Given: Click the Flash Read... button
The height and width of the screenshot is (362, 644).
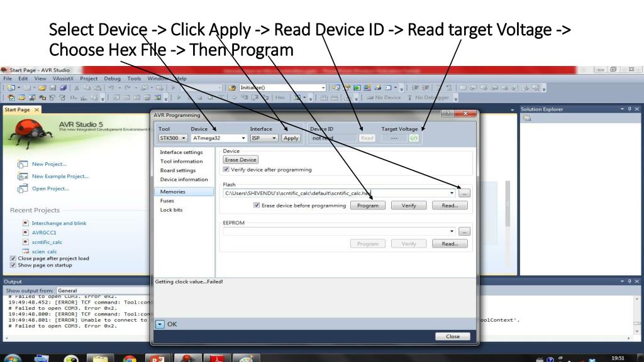Looking at the screenshot, I should pos(450,206).
